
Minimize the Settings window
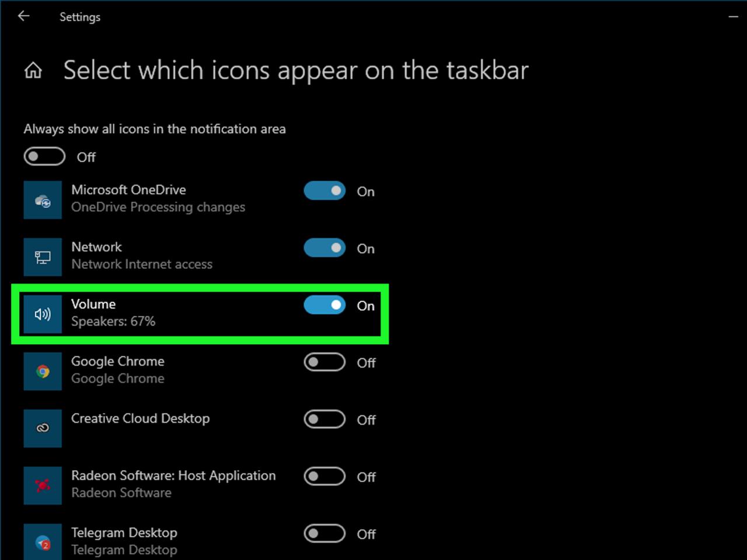(x=734, y=17)
